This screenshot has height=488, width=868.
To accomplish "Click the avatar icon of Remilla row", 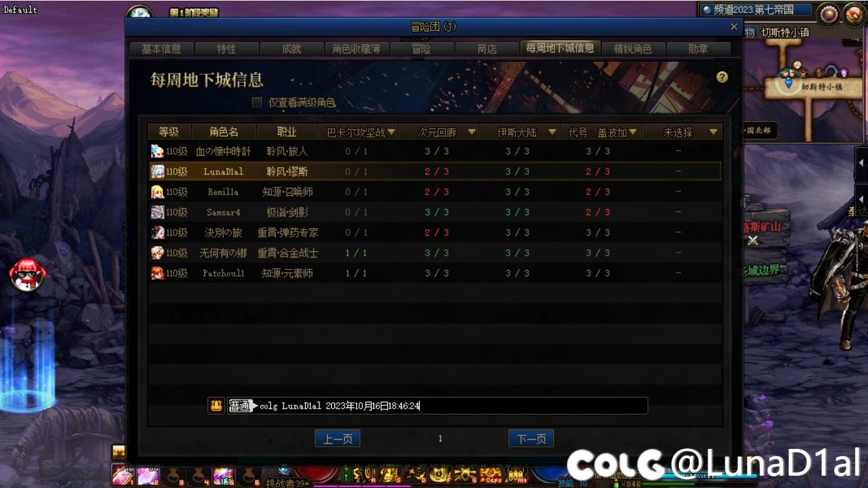I will point(157,192).
